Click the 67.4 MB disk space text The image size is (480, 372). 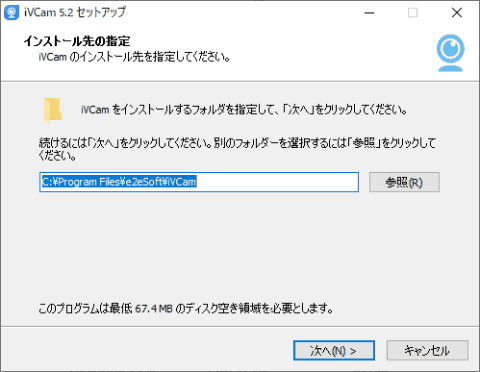154,308
